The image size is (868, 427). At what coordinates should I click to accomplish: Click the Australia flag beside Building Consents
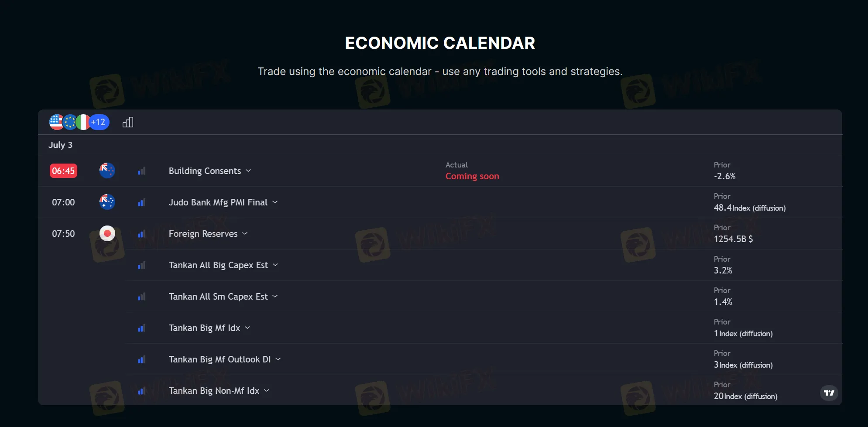107,171
